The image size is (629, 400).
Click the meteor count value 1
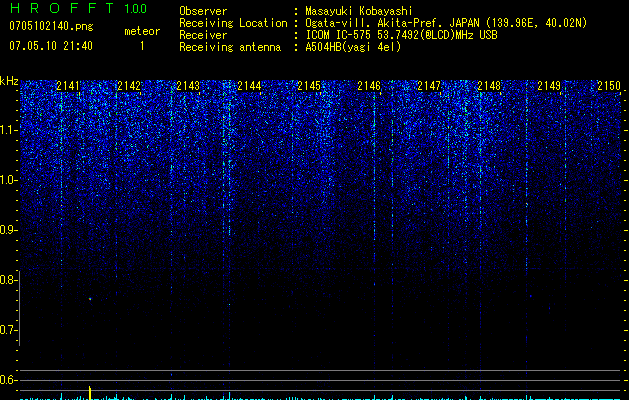[x=142, y=46]
